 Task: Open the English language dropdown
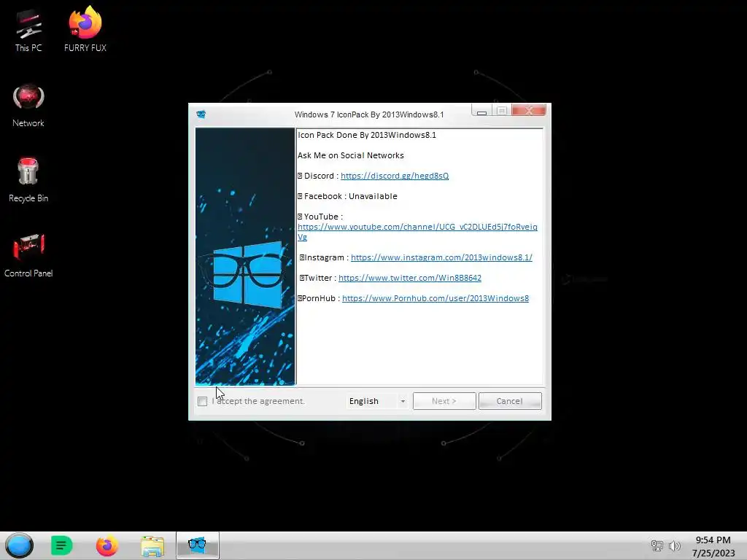click(x=377, y=401)
